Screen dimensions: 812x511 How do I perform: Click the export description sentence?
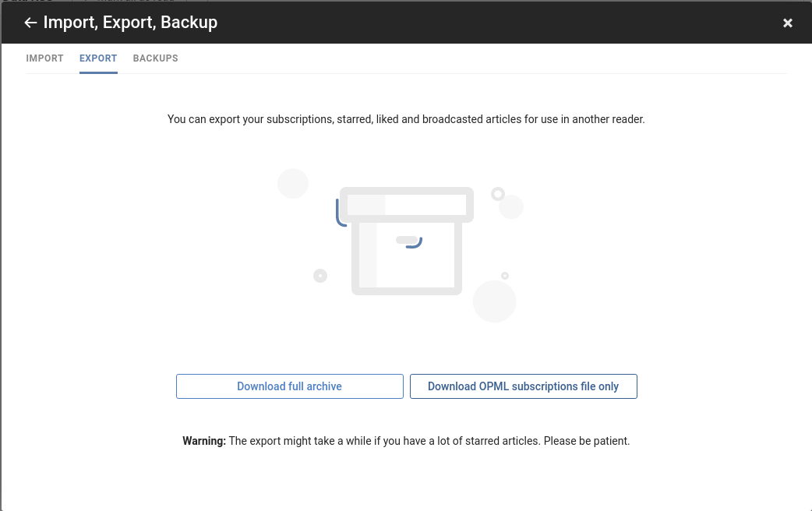pyautogui.click(x=406, y=119)
